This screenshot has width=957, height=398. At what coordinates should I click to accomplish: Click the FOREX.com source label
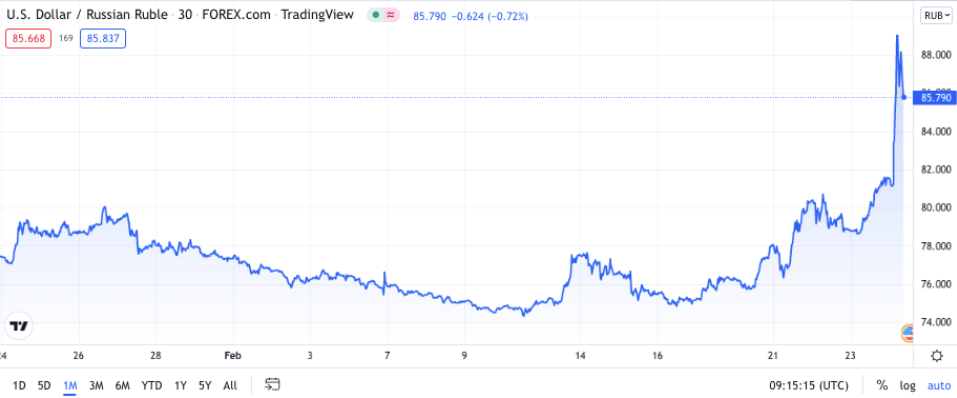236,15
